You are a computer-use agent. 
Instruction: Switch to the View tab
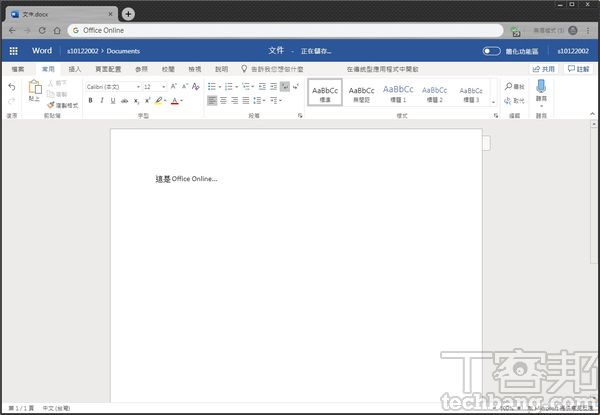pos(195,69)
